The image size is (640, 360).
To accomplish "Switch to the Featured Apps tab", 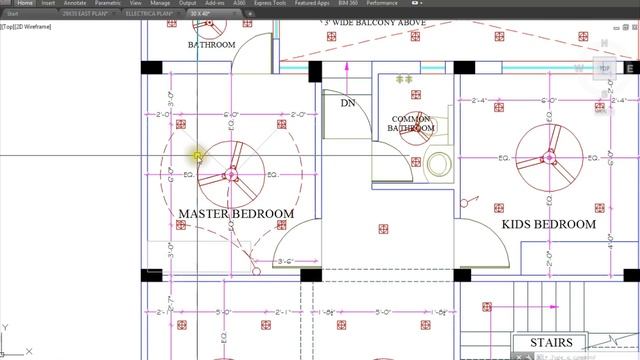I will click(x=312, y=3).
